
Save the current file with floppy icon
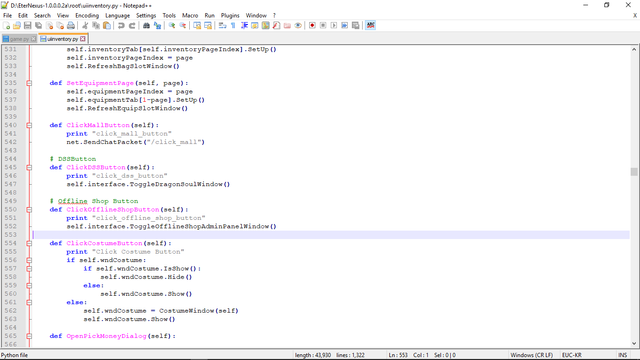coord(27,25)
